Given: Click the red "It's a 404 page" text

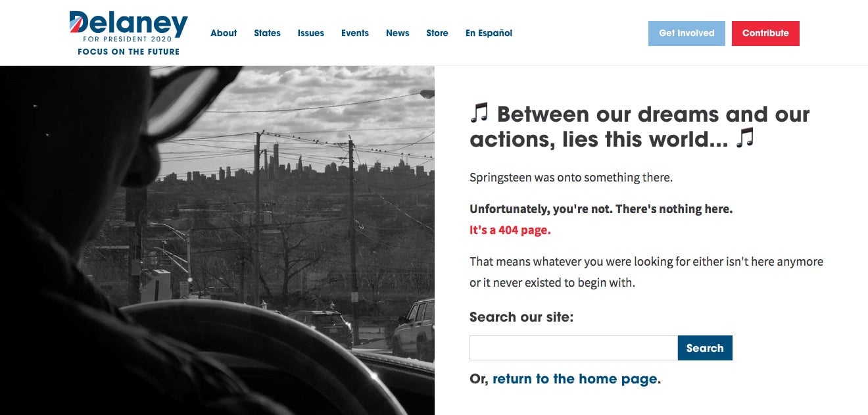Looking at the screenshot, I should 510,230.
